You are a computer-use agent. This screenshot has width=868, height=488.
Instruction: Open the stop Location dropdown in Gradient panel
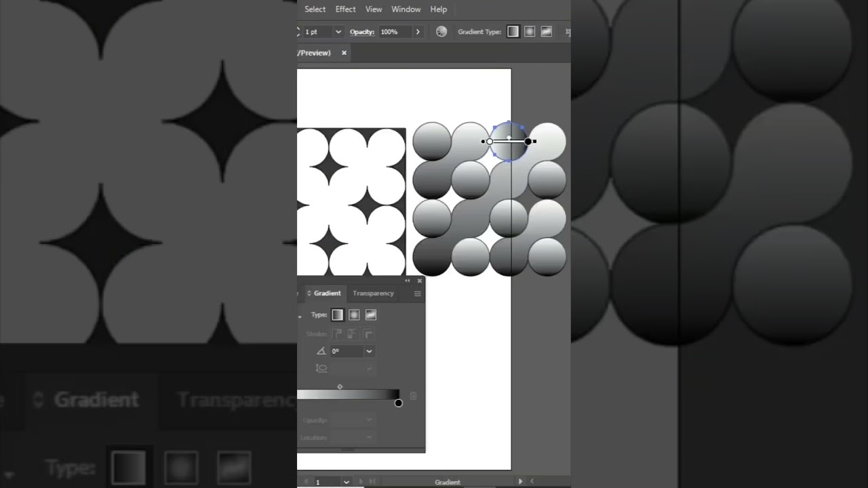pos(369,437)
